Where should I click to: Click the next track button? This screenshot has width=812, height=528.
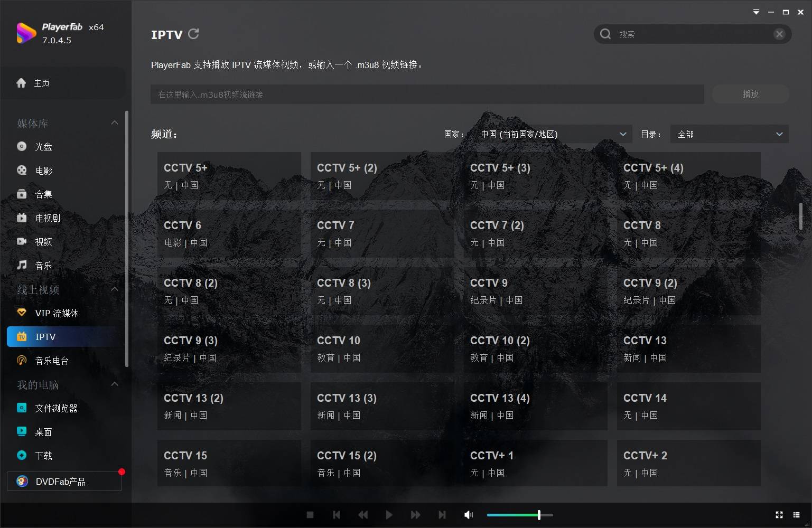pyautogui.click(x=442, y=515)
